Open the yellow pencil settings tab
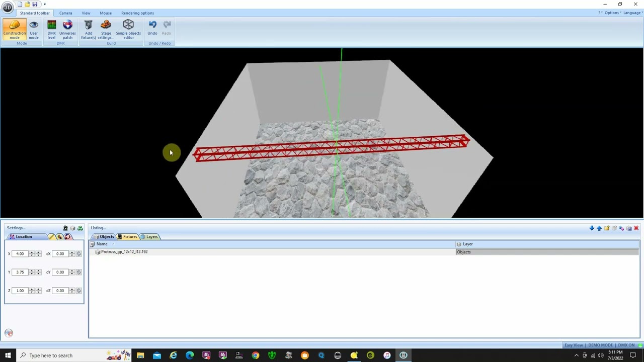This screenshot has width=644, height=362. 52,237
